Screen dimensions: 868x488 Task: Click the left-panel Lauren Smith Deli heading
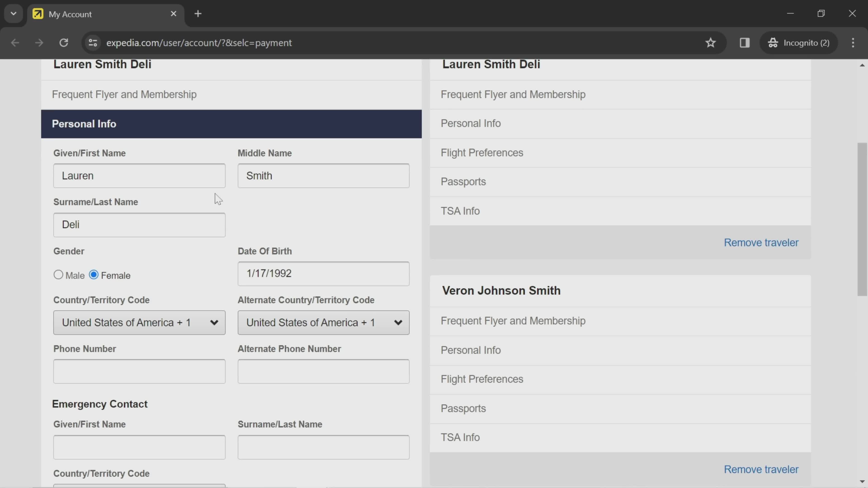(x=102, y=64)
